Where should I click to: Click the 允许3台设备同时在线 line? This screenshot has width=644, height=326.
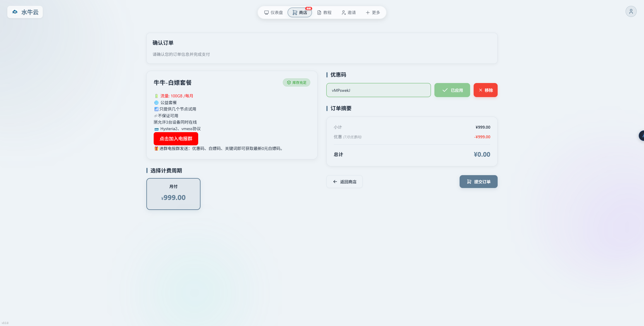177,122
